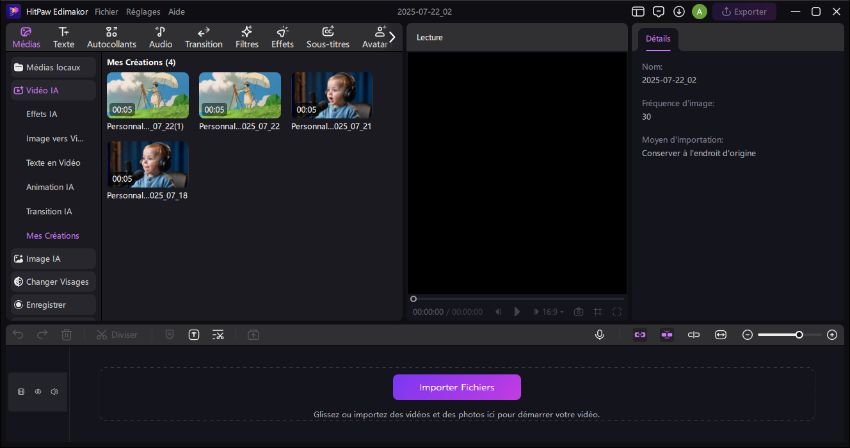Zoom out the timeline with minus
The image size is (850, 448).
748,335
